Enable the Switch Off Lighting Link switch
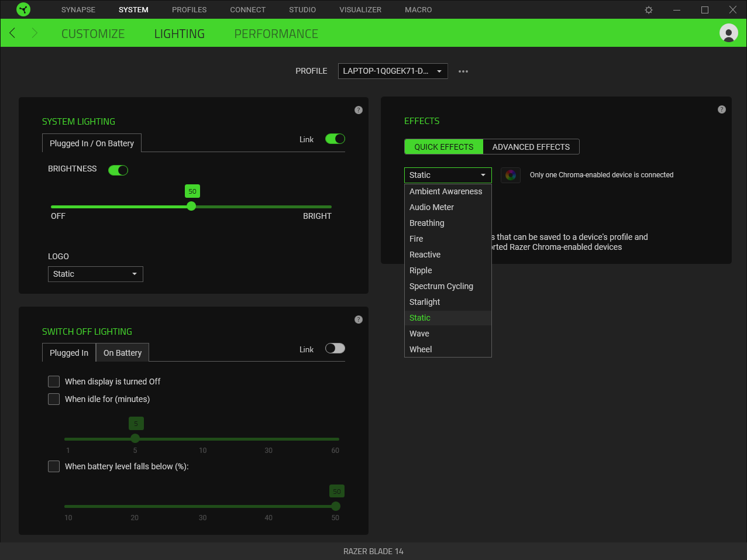 [335, 348]
